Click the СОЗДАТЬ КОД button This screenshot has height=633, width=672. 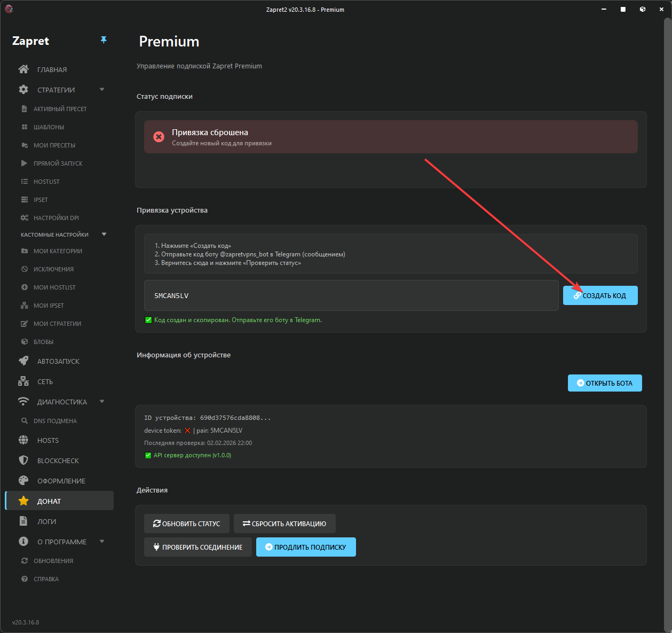600,295
